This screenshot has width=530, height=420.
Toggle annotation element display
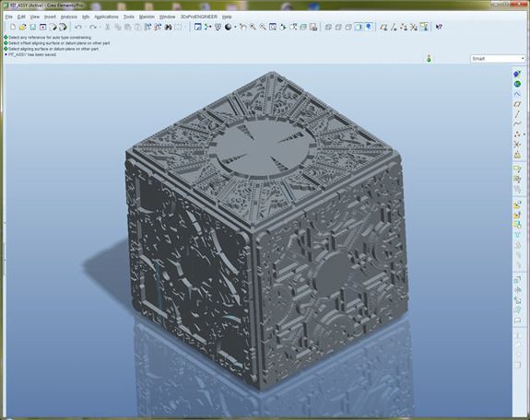point(423,27)
